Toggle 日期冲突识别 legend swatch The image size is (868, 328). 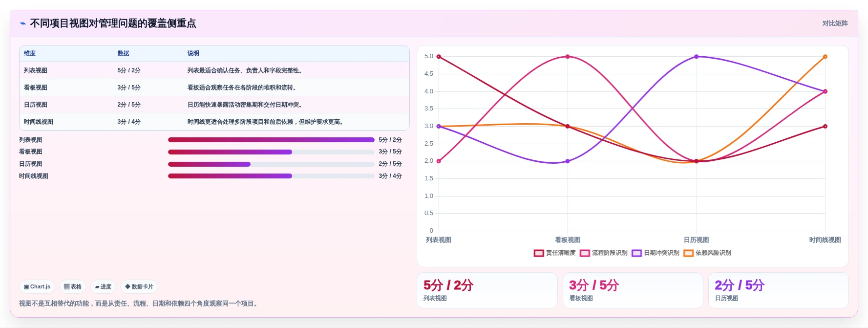(636, 253)
